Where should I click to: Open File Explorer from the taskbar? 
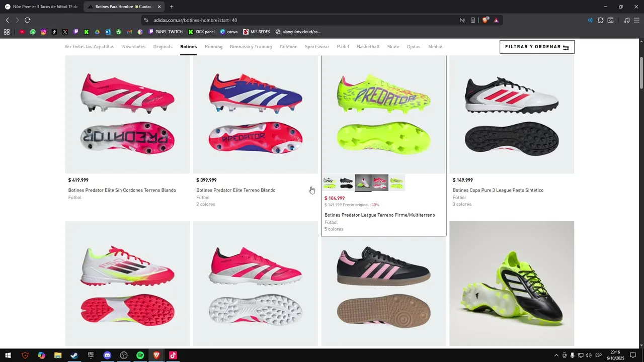coord(58,355)
